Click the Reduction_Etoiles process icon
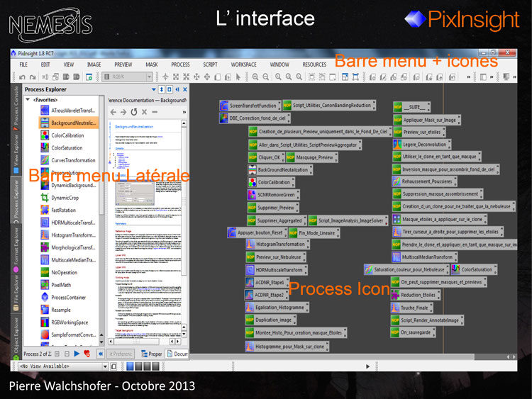 (416, 295)
